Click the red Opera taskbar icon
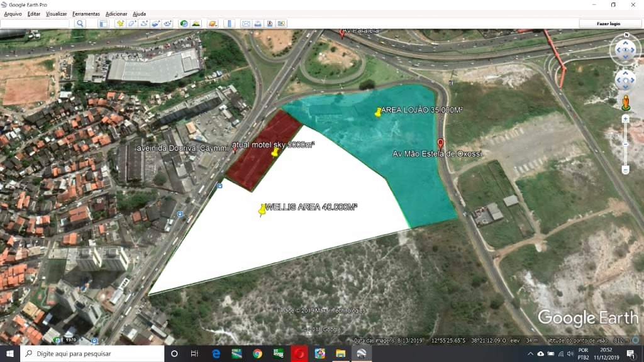This screenshot has height=362, width=644. (299, 353)
